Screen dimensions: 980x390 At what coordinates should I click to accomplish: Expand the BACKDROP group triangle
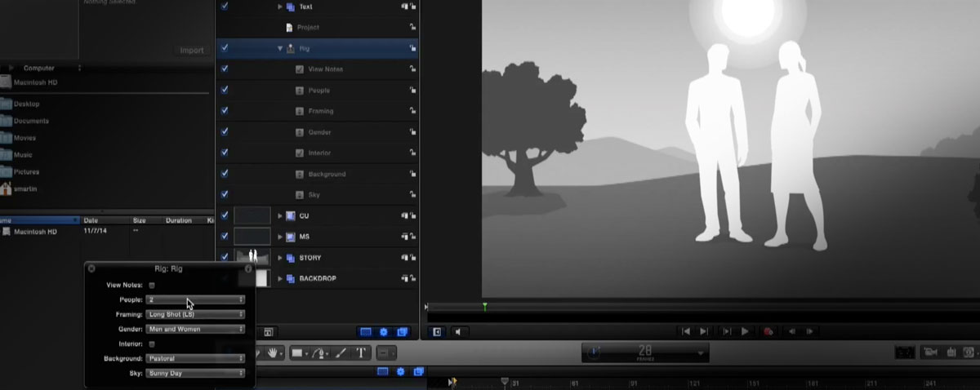[280, 278]
